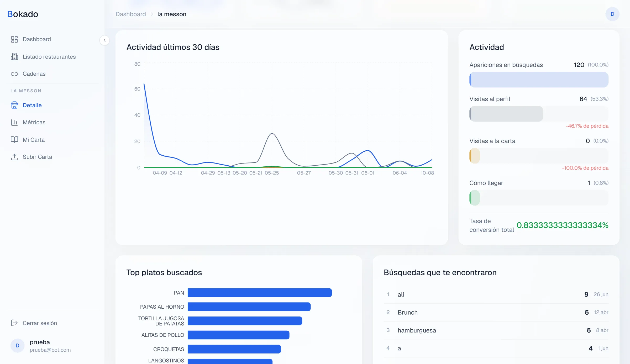Image resolution: width=630 pixels, height=364 pixels.
Task: Click the 'Brunch' search row
Action: pos(496,312)
